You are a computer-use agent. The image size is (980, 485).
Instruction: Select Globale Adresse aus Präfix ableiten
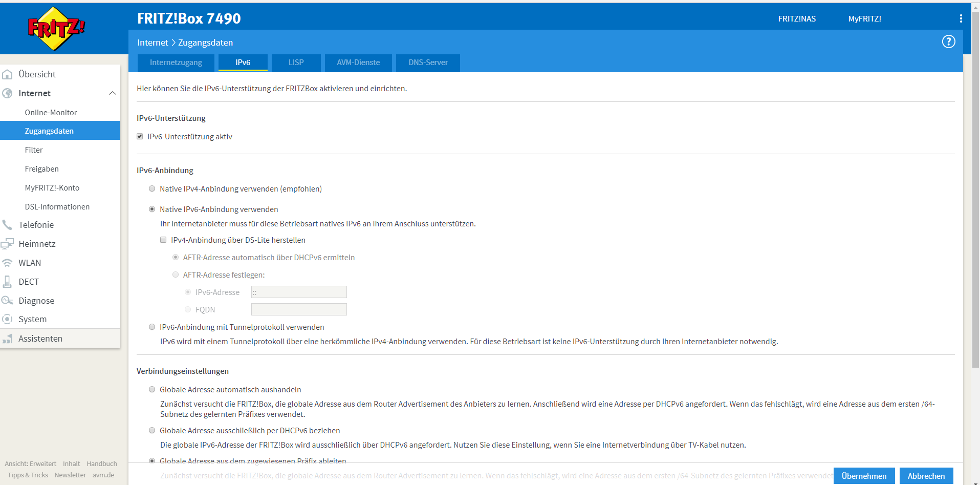coord(152,460)
